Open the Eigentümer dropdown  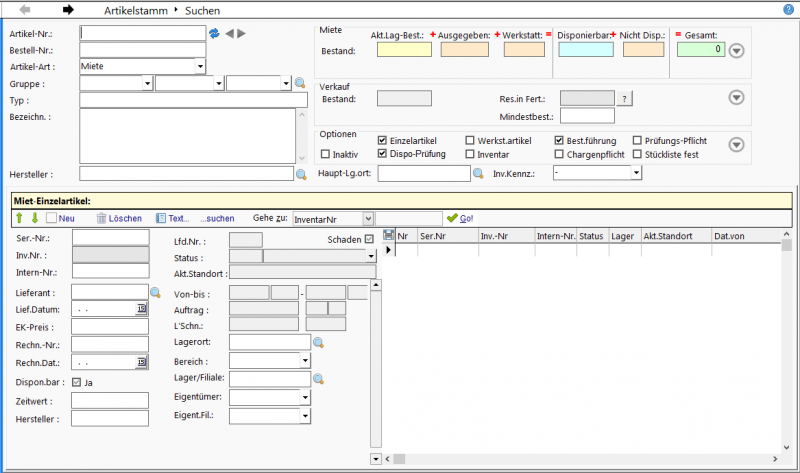305,397
